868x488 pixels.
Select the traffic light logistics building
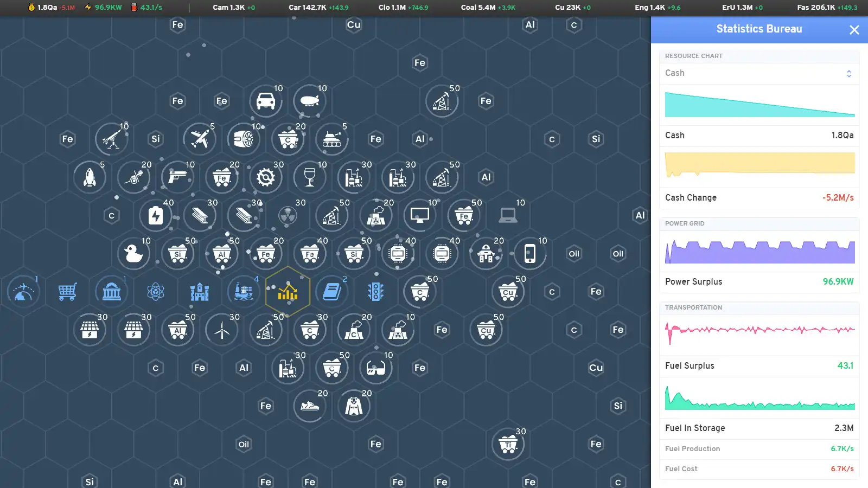pos(375,292)
